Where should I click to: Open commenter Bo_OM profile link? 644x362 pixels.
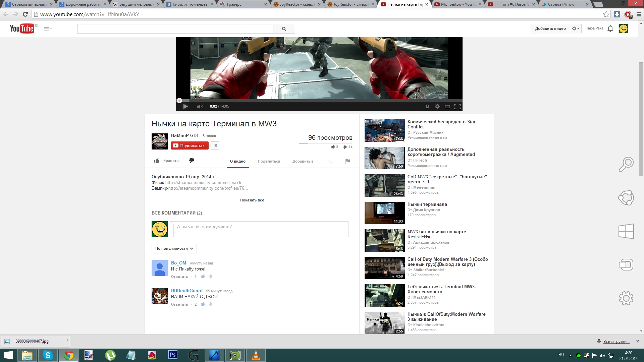click(178, 263)
